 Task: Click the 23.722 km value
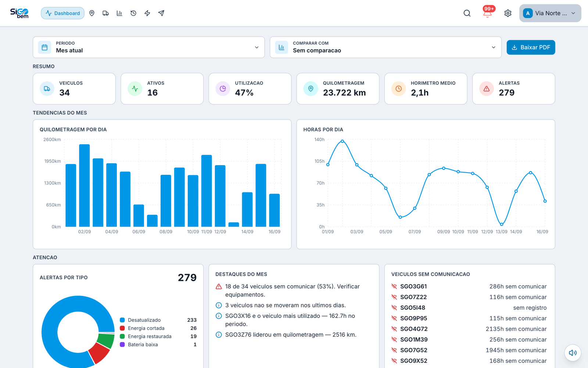pos(344,93)
